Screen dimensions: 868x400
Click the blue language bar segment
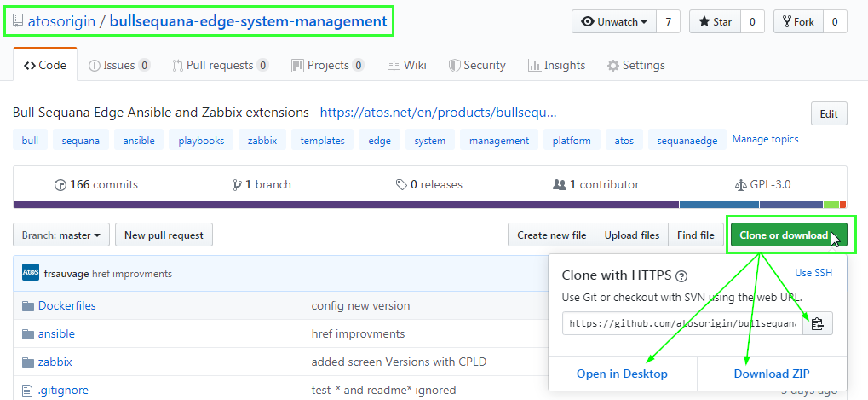[x=719, y=205]
